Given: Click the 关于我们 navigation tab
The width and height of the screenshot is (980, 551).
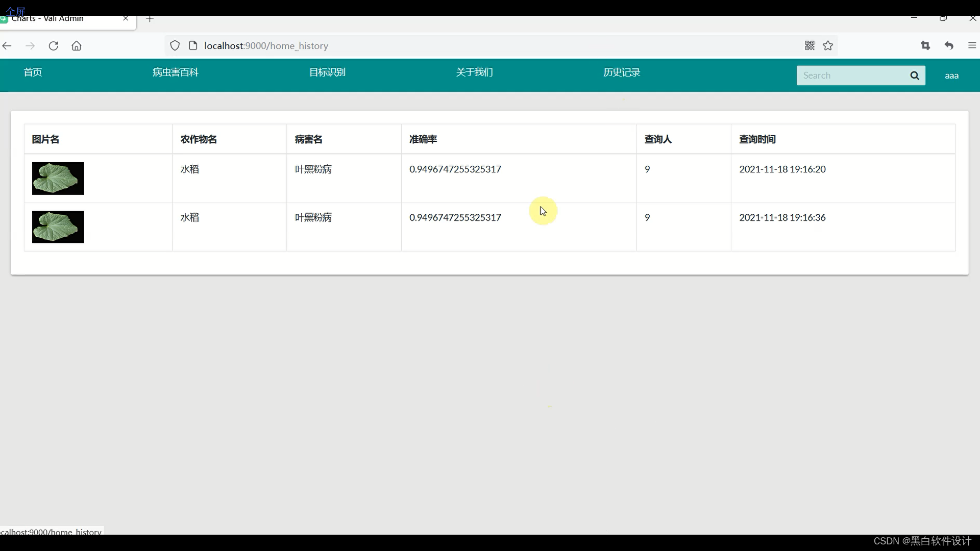Looking at the screenshot, I should click(475, 72).
